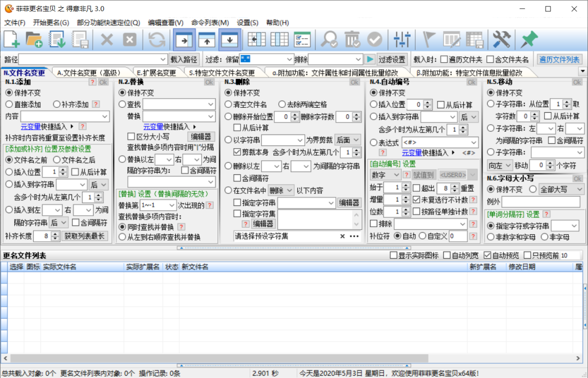Switch to the E.扩展名变更 tab
The image size is (588, 378).
(156, 72)
